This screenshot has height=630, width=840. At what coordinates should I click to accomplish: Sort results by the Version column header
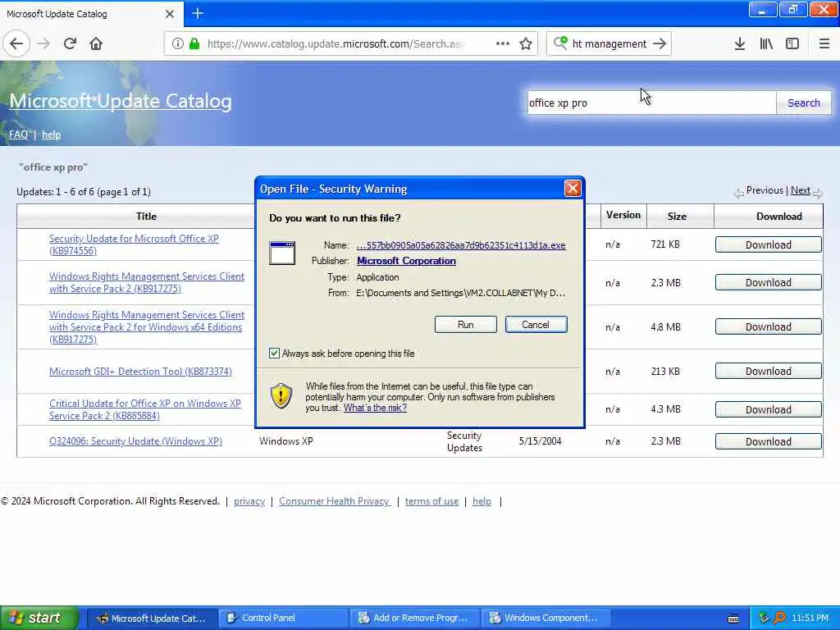click(623, 215)
